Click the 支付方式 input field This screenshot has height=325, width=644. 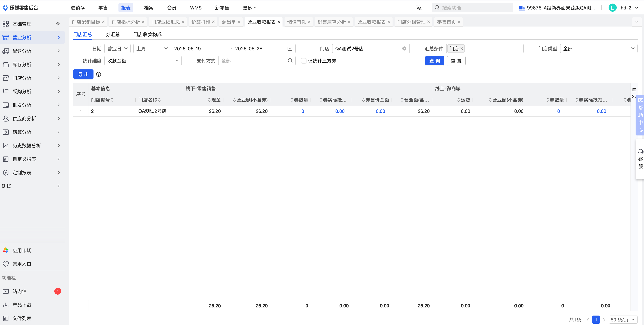[x=257, y=60]
